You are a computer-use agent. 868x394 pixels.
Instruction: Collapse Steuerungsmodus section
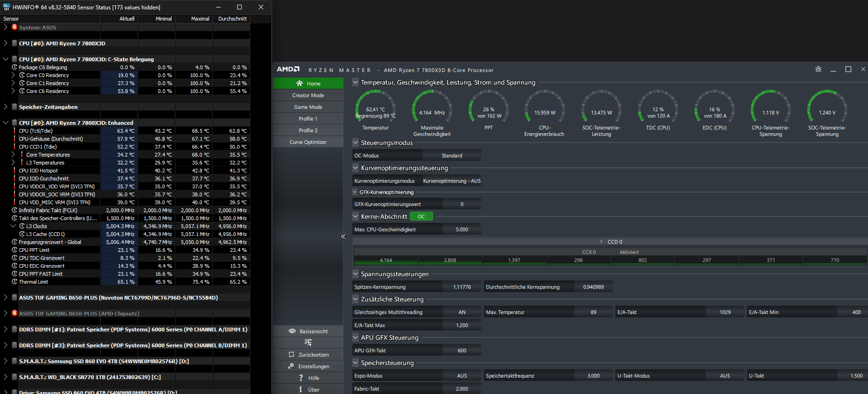point(355,143)
